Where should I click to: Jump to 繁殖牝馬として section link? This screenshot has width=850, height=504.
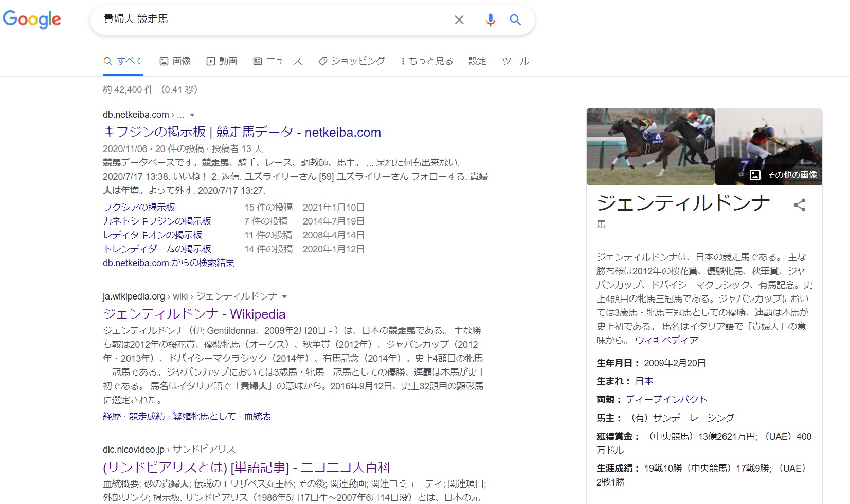(x=204, y=416)
